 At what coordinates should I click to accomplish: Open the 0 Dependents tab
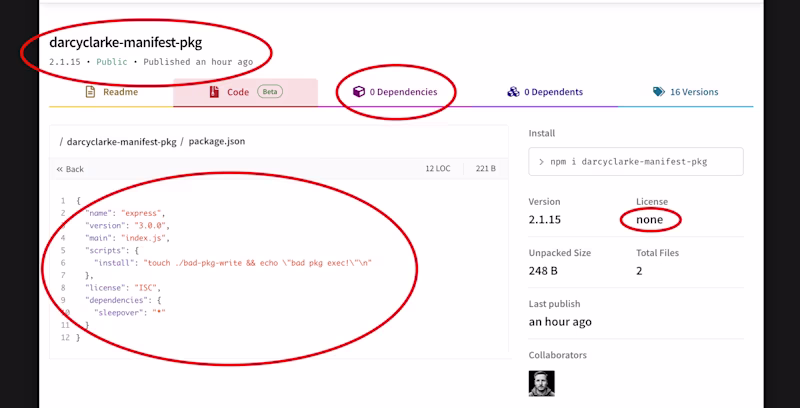(544, 92)
